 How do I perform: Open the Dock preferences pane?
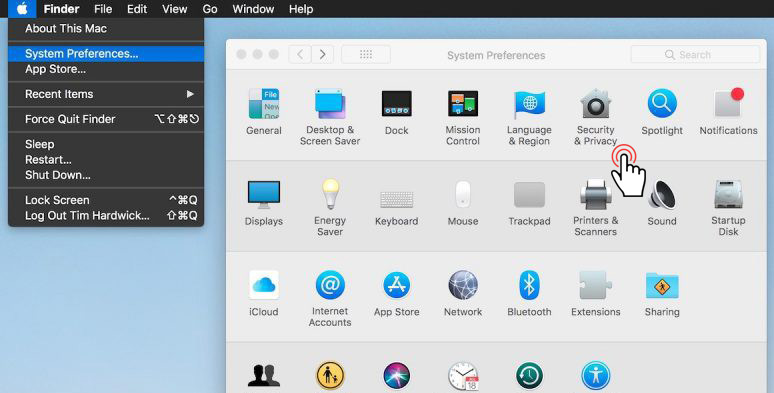pos(396,112)
